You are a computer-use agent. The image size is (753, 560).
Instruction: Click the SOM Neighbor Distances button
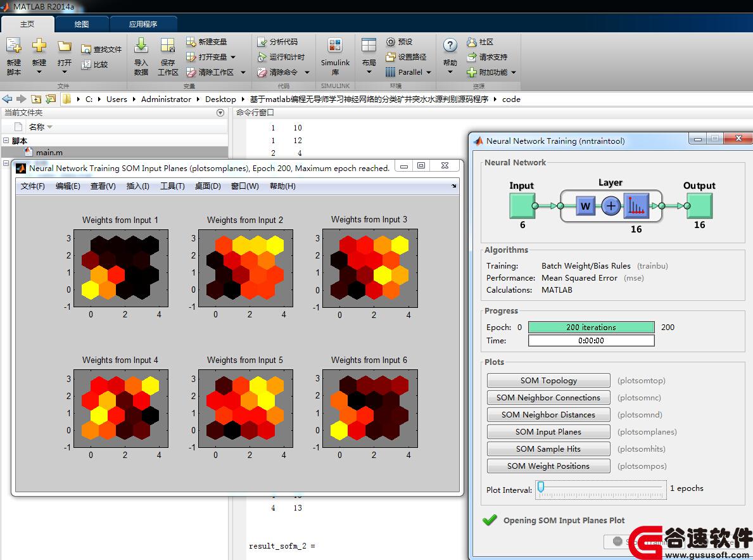coord(548,414)
